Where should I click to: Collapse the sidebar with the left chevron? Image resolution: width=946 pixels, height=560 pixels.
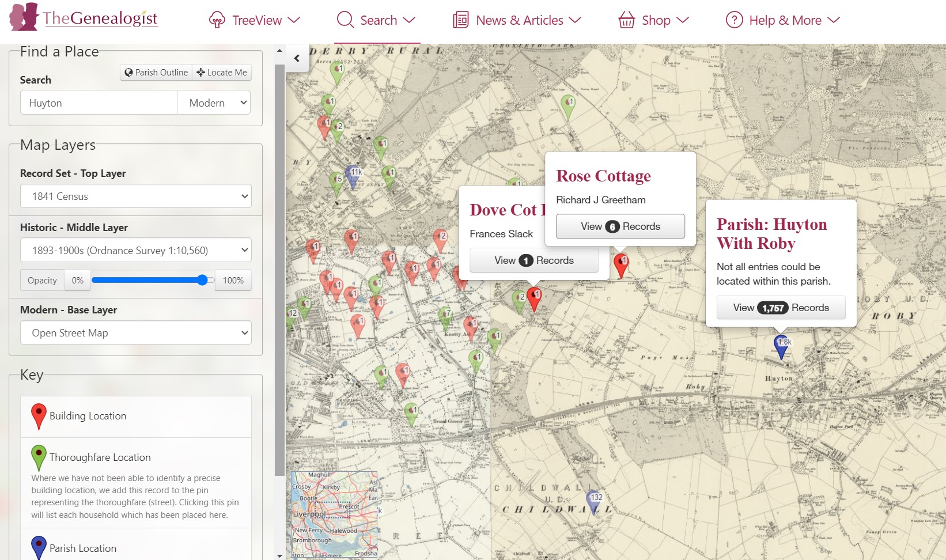[297, 58]
